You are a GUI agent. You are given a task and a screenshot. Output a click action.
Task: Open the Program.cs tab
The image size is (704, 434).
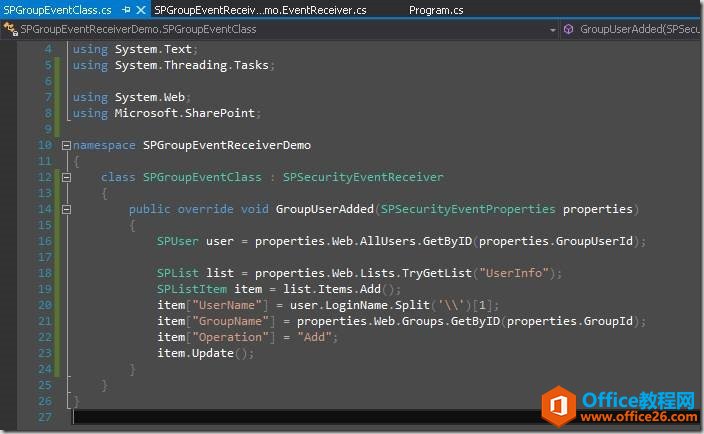[x=436, y=10]
